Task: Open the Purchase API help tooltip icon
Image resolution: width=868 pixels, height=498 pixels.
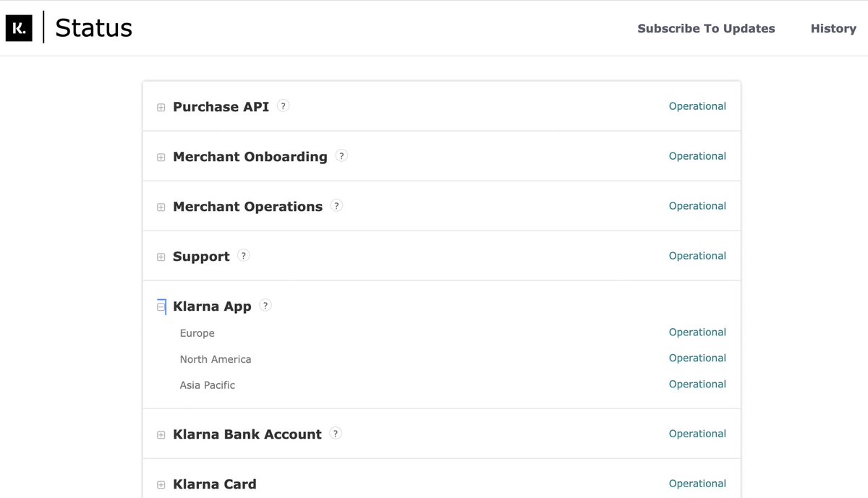Action: coord(284,106)
